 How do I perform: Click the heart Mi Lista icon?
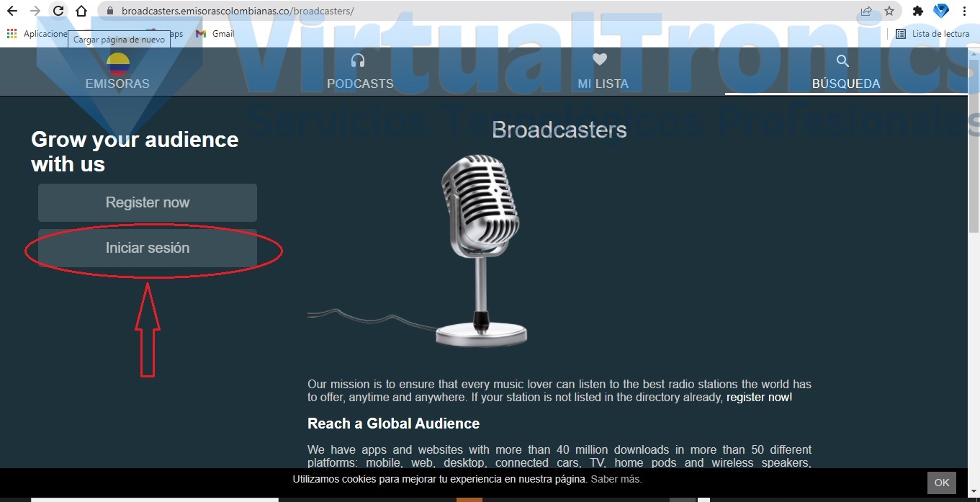point(600,60)
